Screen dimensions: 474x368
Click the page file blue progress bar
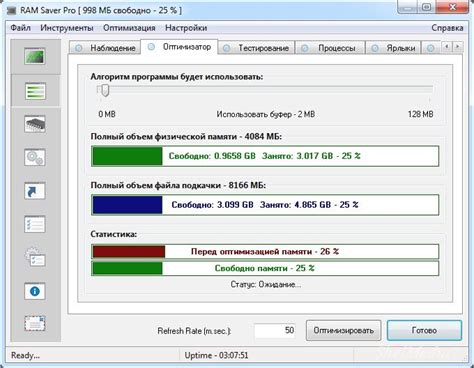(265, 205)
